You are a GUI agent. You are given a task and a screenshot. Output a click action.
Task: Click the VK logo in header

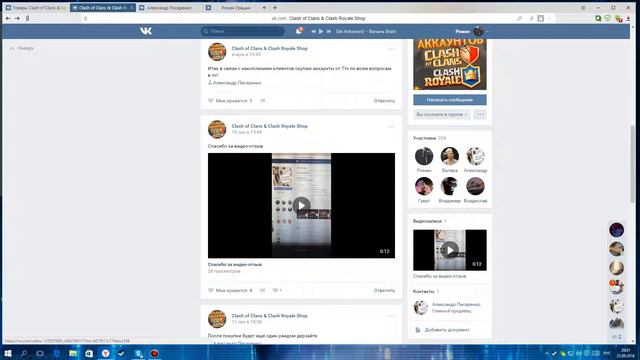tap(146, 31)
